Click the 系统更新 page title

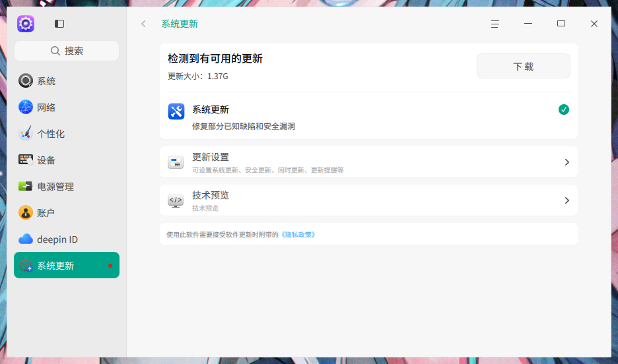coord(180,24)
